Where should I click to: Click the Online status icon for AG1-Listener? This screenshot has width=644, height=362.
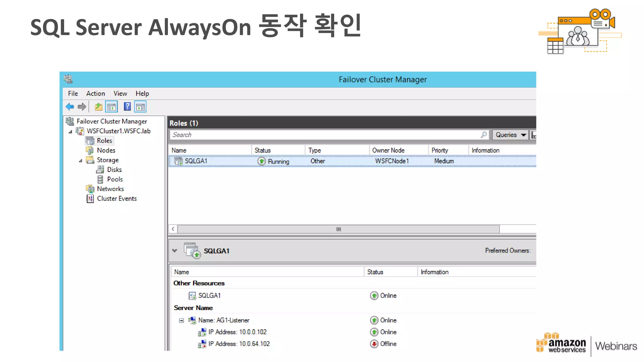coord(374,320)
